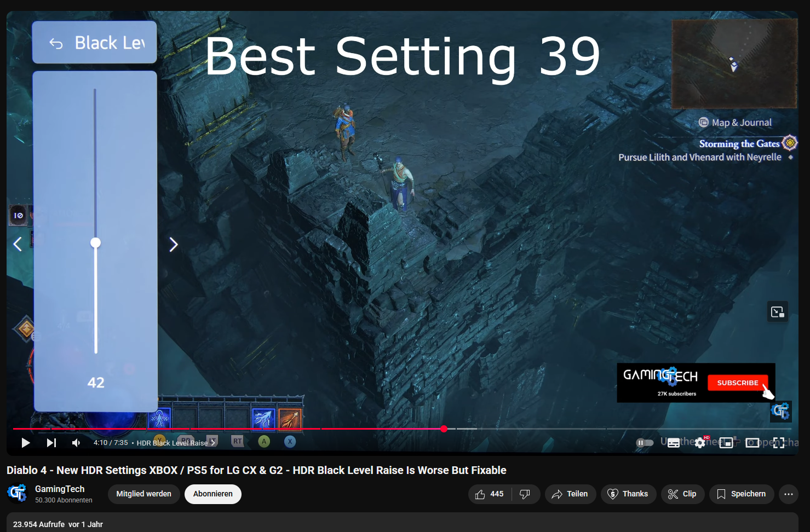Dislike the video with thumbs down
The width and height of the screenshot is (810, 532).
pyautogui.click(x=525, y=494)
